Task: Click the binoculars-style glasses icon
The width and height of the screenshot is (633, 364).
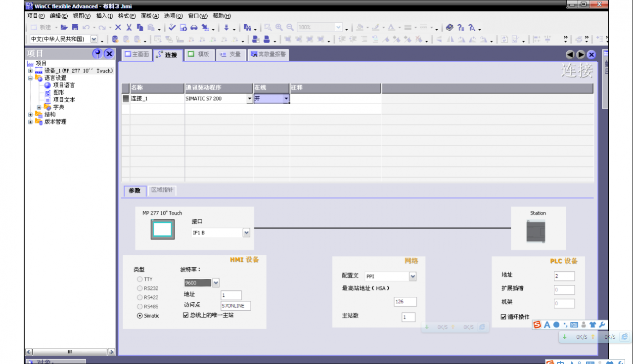Action: [194, 27]
